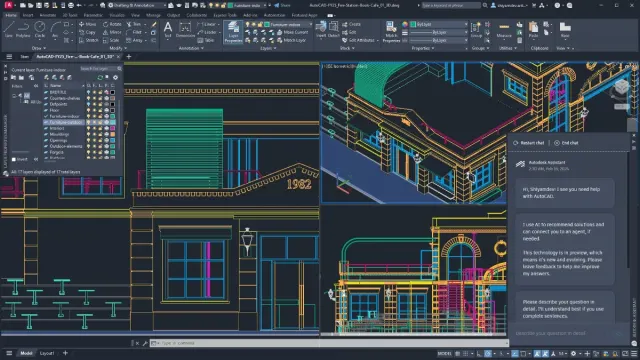
Task: Click the refresh icon in layer manager
Action: [100, 77]
